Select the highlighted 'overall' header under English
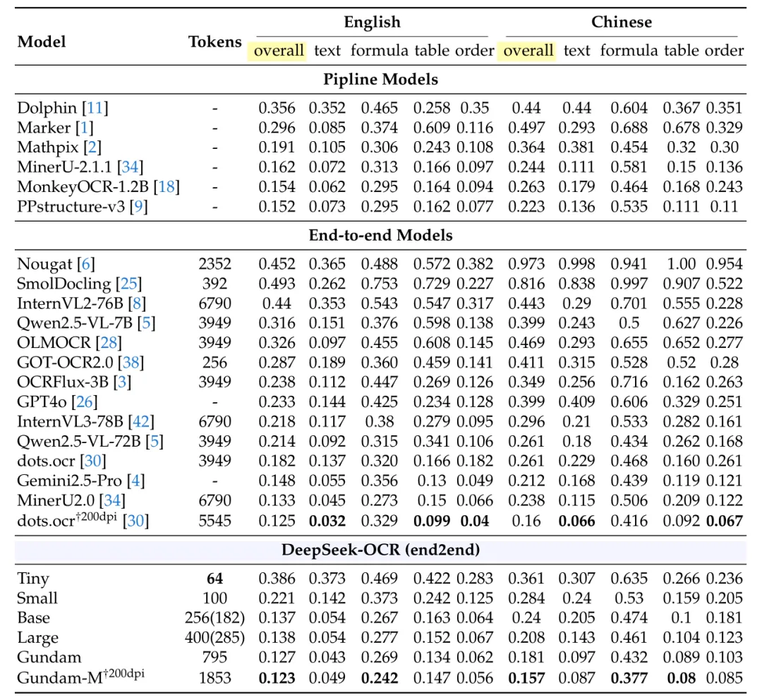Viewport: 762px width, 700px height. 279,51
